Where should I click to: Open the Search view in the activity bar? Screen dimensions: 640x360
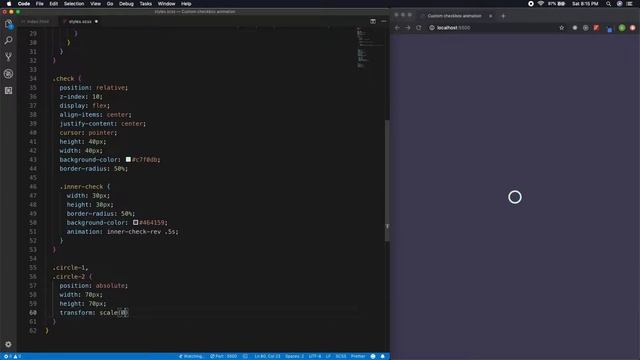tap(9, 40)
